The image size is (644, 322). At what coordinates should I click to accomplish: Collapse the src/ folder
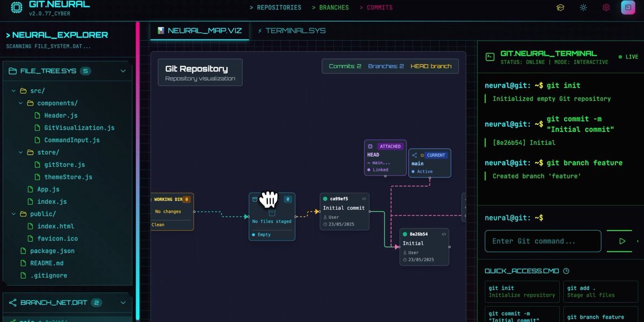[13, 91]
